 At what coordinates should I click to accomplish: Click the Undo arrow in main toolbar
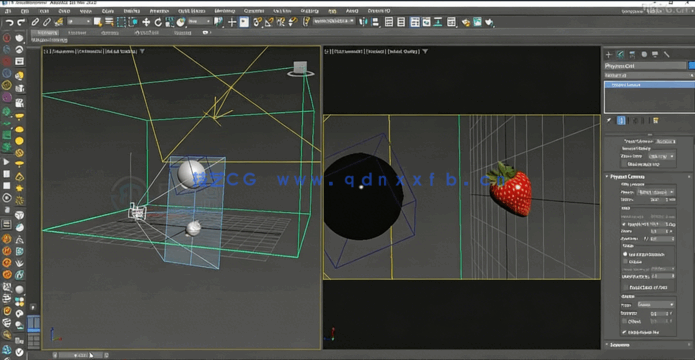click(x=9, y=22)
